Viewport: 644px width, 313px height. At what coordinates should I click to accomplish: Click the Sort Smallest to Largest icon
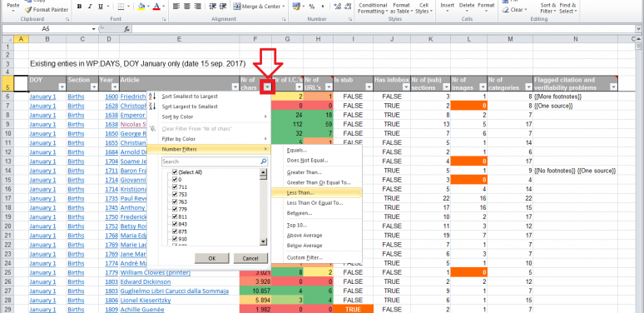pyautogui.click(x=152, y=97)
